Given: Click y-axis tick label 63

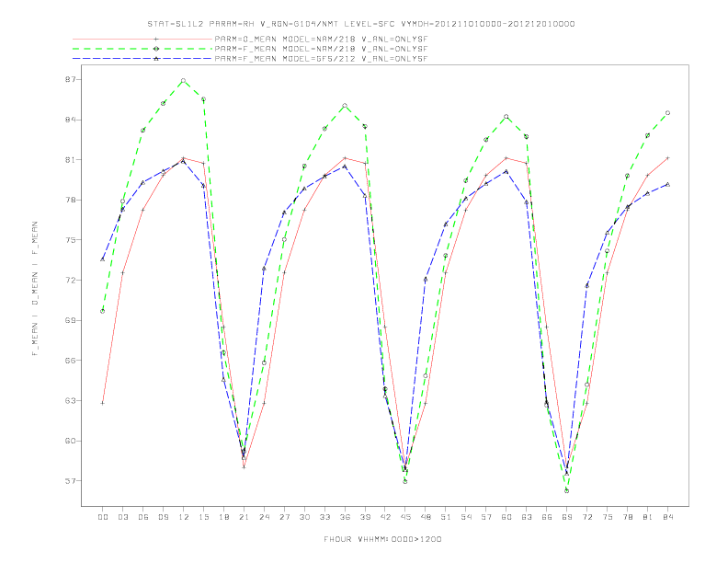Looking at the screenshot, I should coord(71,400).
